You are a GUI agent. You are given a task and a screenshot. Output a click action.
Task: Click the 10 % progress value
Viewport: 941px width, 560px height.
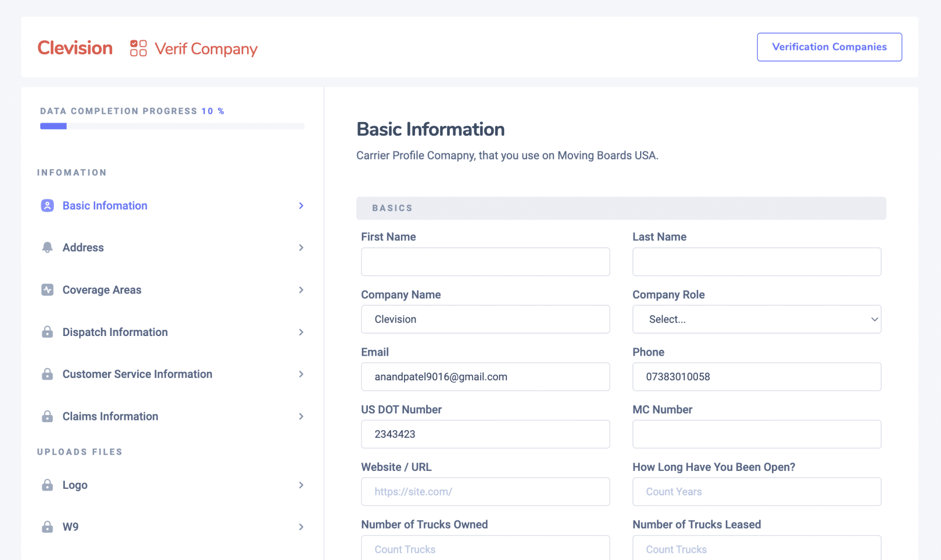213,111
